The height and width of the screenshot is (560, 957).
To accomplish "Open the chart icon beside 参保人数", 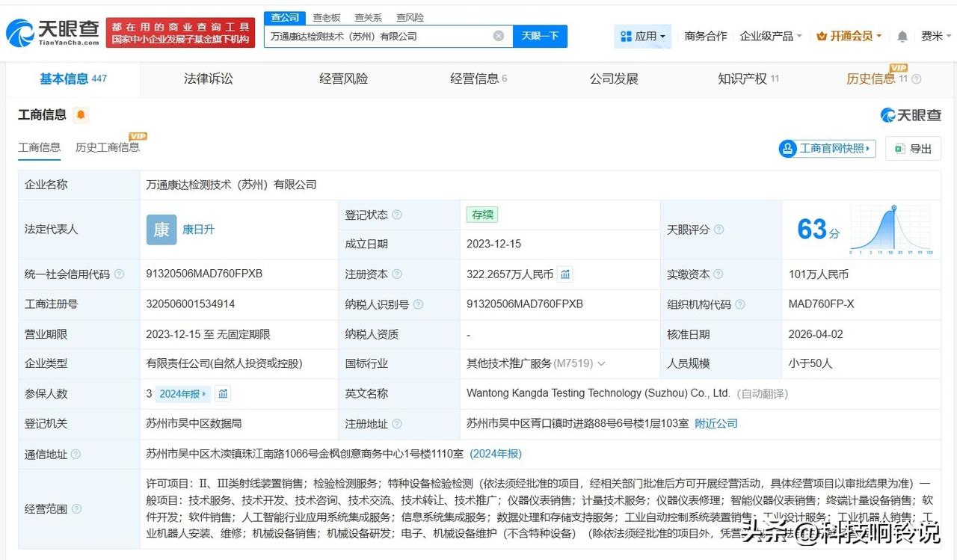I will (224, 393).
